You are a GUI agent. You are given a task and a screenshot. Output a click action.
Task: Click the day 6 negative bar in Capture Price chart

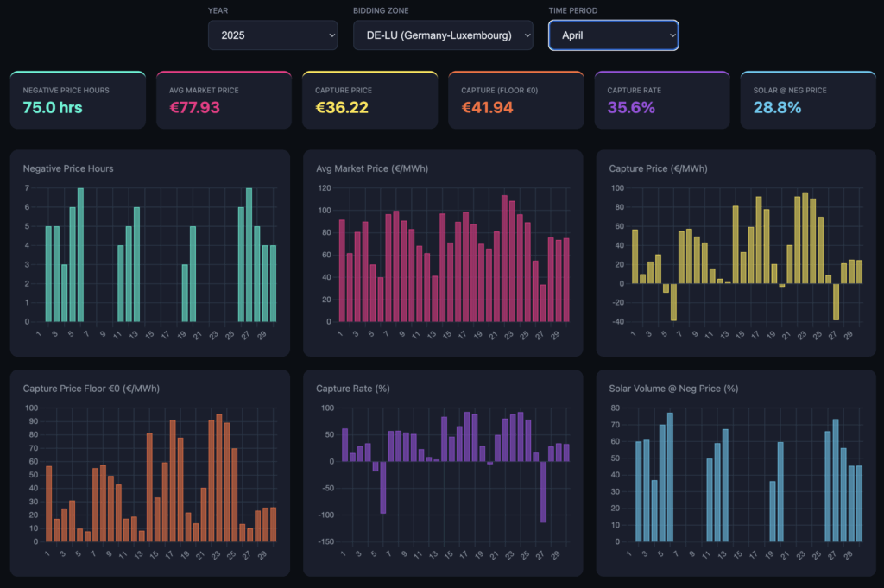[x=673, y=302]
